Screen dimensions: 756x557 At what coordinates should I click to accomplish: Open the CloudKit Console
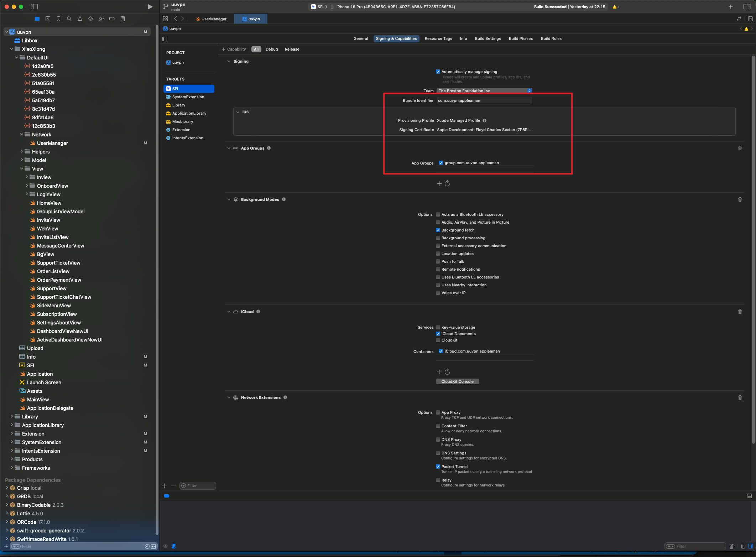point(458,381)
